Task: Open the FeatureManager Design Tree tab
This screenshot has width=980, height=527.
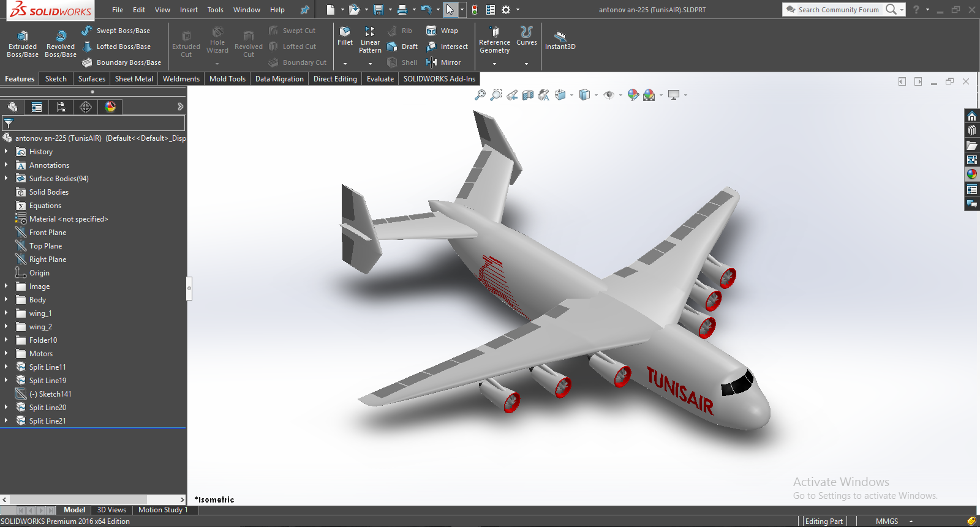Action: [x=12, y=107]
